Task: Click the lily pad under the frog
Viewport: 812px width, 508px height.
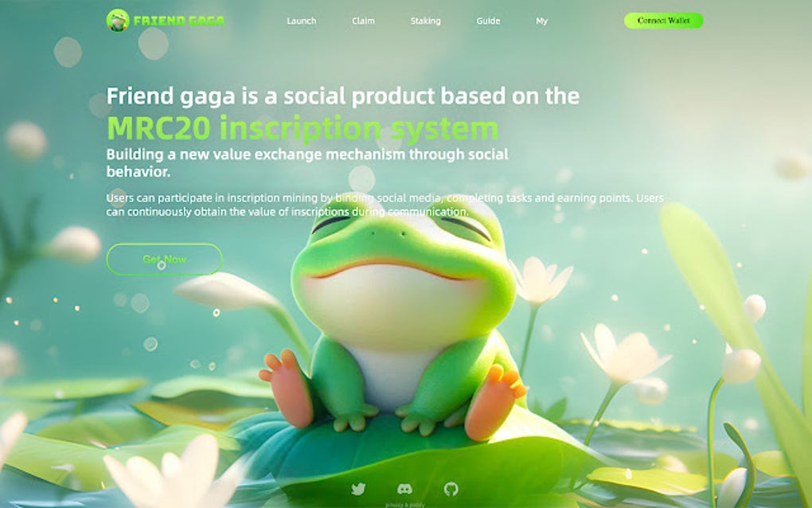Action: (414, 455)
